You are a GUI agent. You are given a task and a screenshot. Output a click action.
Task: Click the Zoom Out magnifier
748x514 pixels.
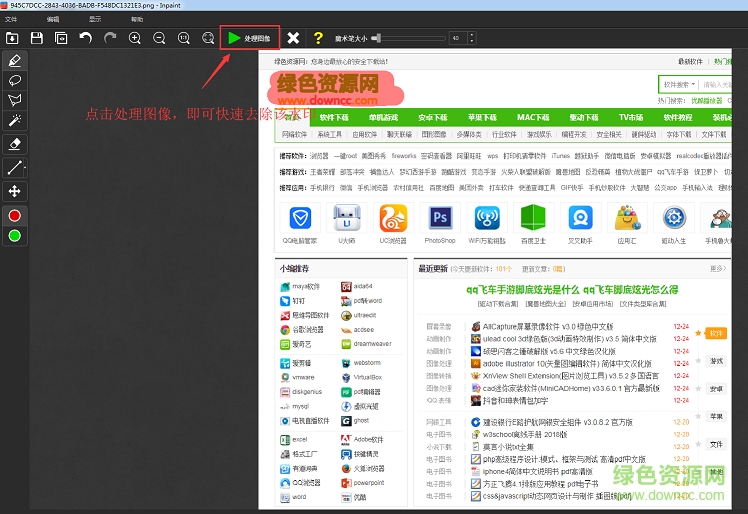coord(159,38)
